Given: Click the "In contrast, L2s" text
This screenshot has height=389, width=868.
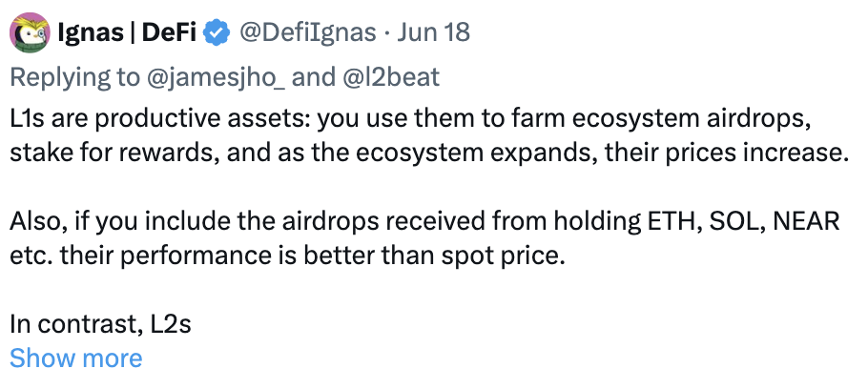Looking at the screenshot, I should point(101,324).
